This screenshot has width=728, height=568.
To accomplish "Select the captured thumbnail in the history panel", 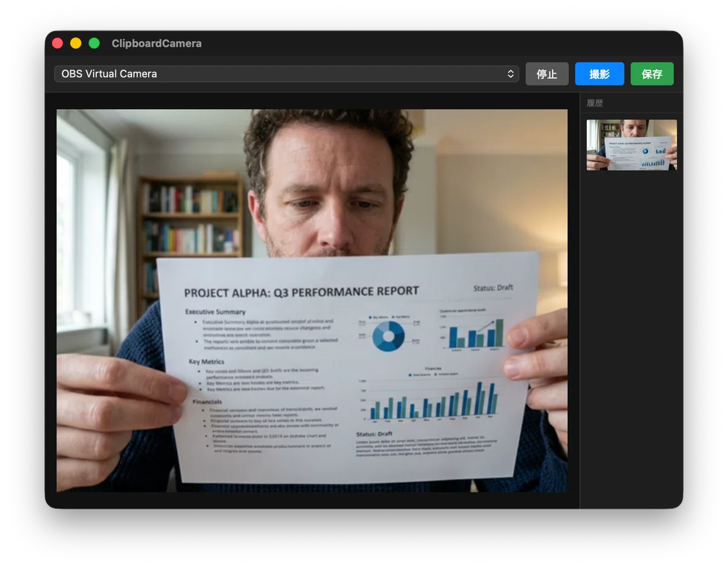I will pos(632,145).
